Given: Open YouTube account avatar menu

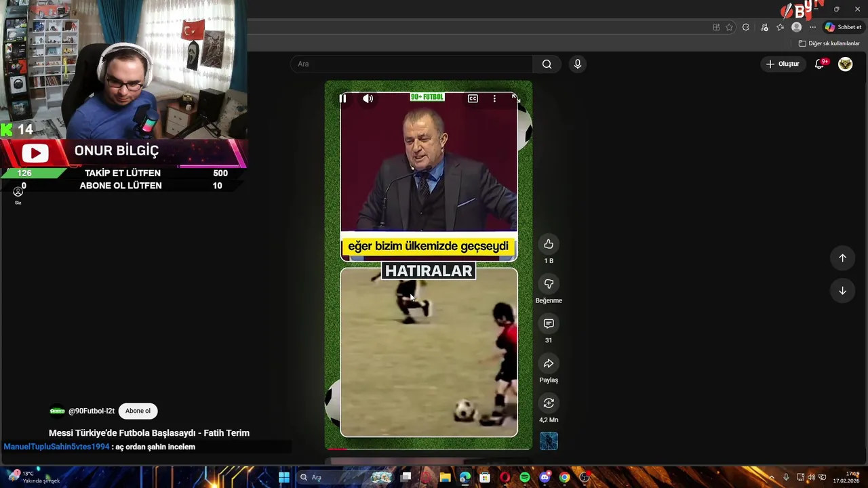Looking at the screenshot, I should (x=845, y=64).
